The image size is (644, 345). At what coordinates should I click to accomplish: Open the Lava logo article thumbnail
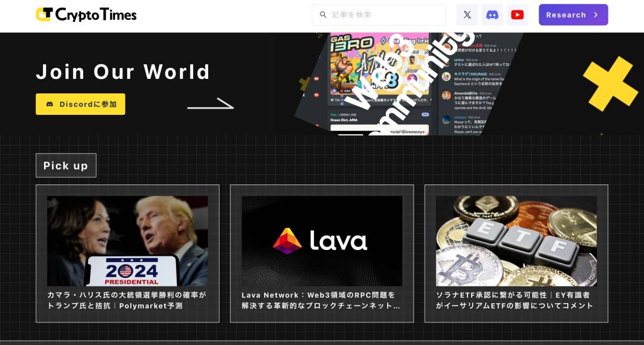click(321, 241)
